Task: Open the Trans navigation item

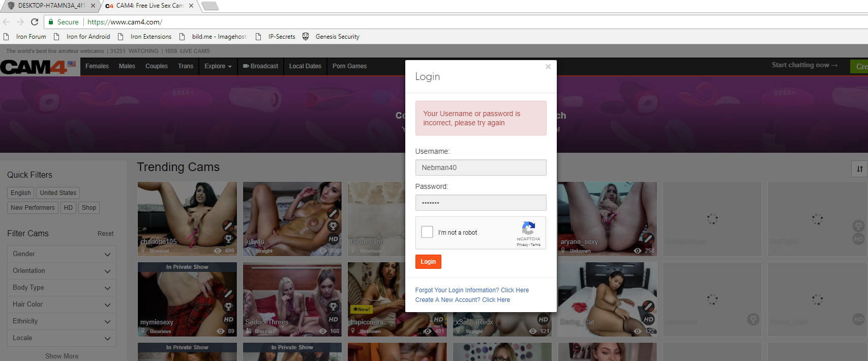Action: point(186,66)
